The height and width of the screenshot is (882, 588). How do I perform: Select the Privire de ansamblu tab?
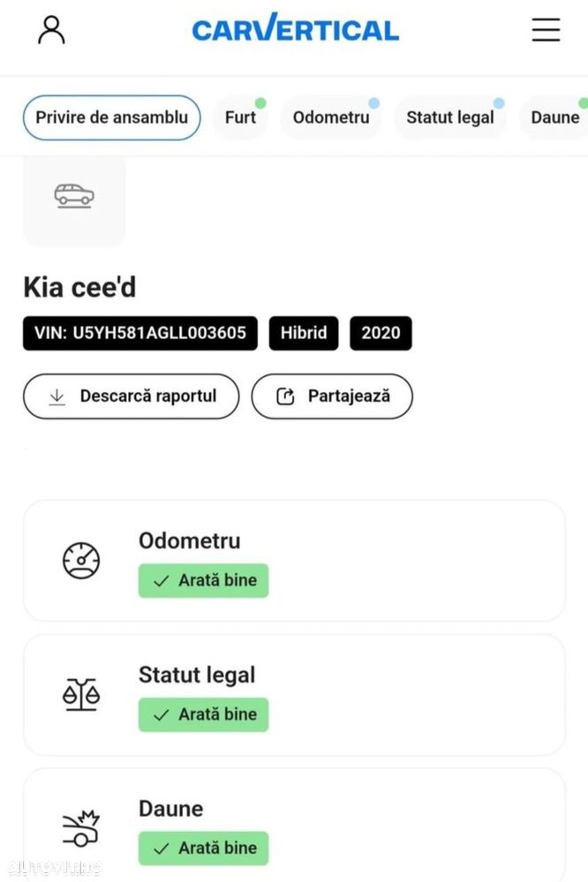click(111, 117)
